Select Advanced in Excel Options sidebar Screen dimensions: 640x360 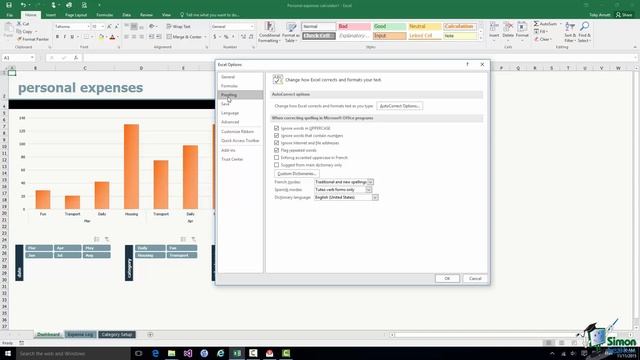(x=230, y=122)
